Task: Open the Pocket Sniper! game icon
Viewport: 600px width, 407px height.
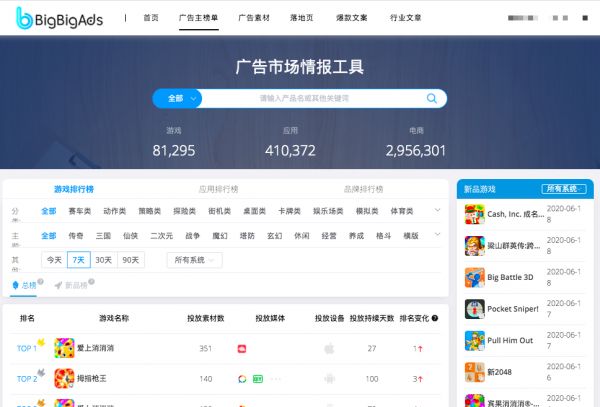Action: (474, 309)
